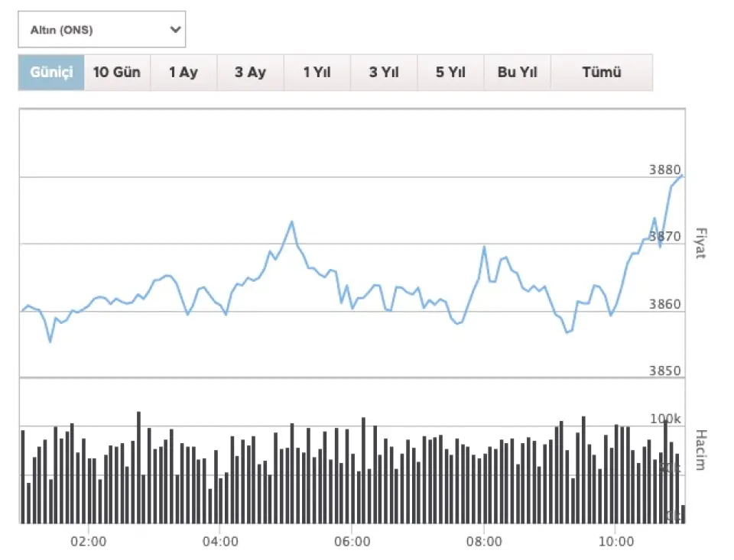Show the 1 Ay chart range
This screenshot has width=734, height=560.
[183, 73]
